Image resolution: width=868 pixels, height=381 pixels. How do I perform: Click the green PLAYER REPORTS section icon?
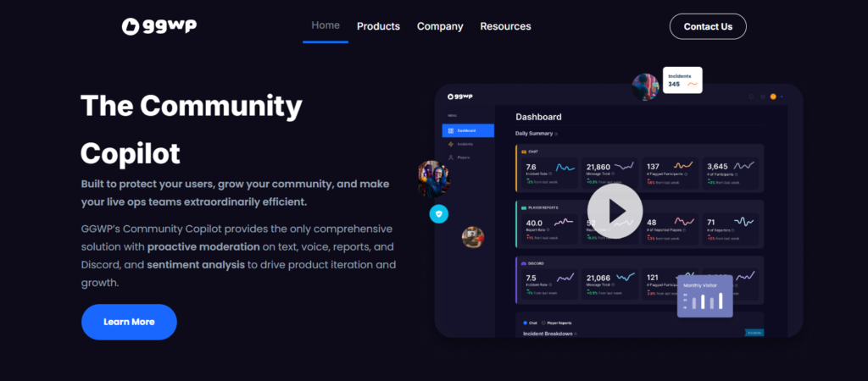click(x=524, y=208)
